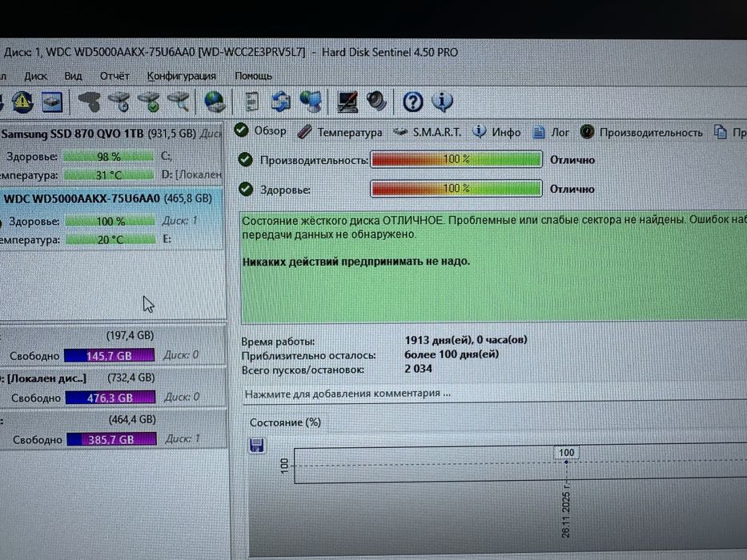747x560 pixels.
Task: Click the более 100 дня(ей) value
Action: pos(452,354)
